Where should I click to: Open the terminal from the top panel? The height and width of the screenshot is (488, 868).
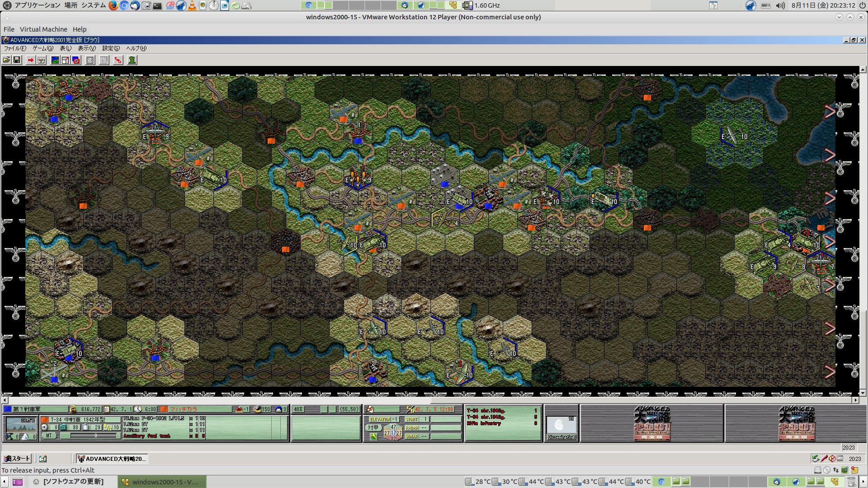157,5
